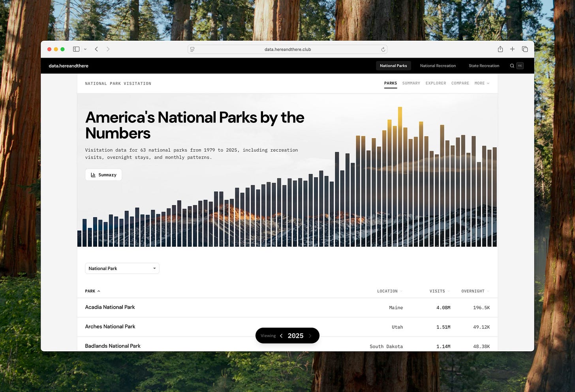
Task: Open sidebar options chevron next to sidebar icon
Action: click(x=85, y=49)
